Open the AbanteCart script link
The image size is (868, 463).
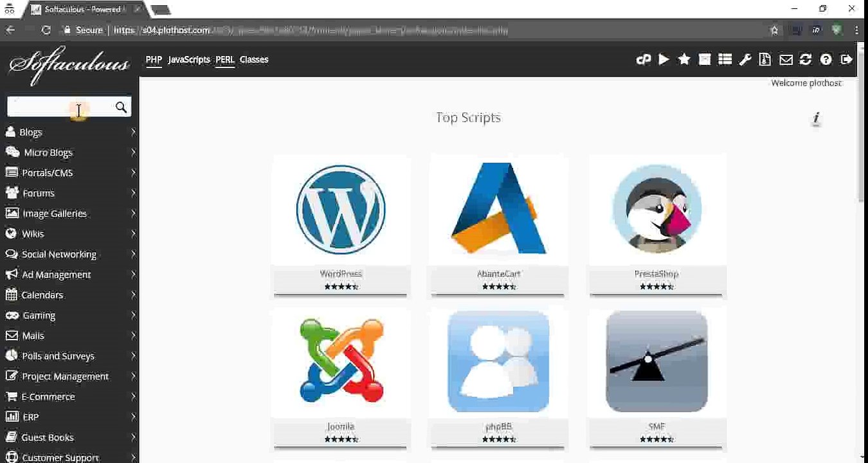coord(499,274)
